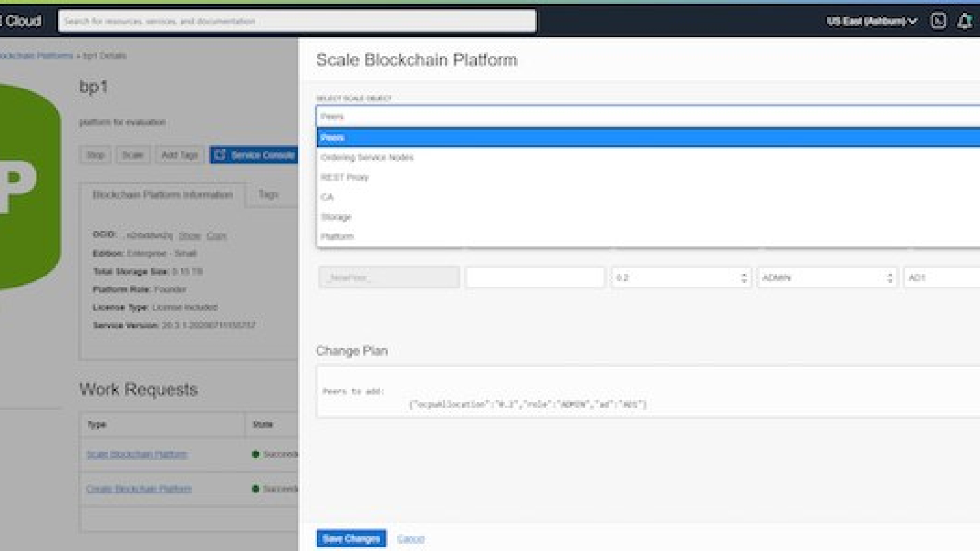This screenshot has height=551, width=980.
Task: Click the Stop button for bp1
Action: pos(96,155)
